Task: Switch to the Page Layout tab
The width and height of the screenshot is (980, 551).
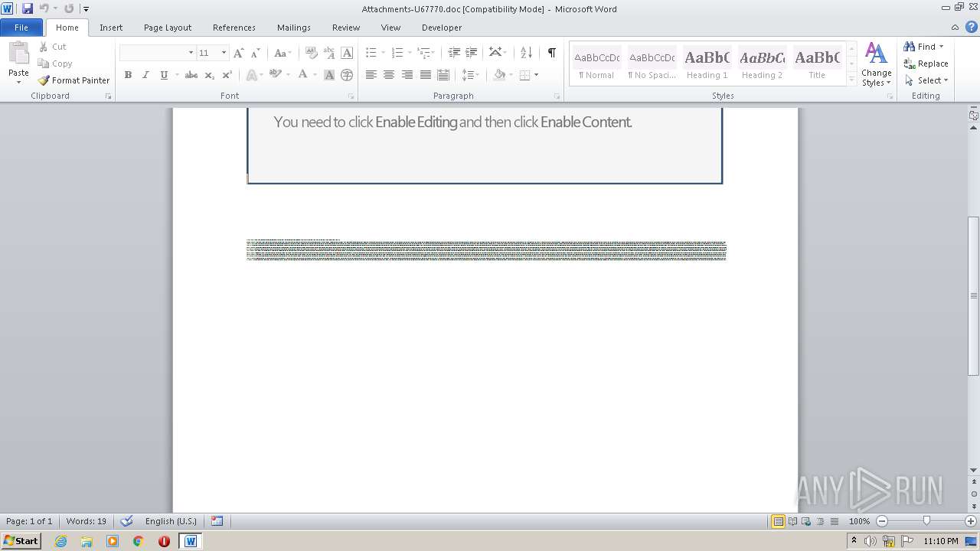Action: point(168,28)
